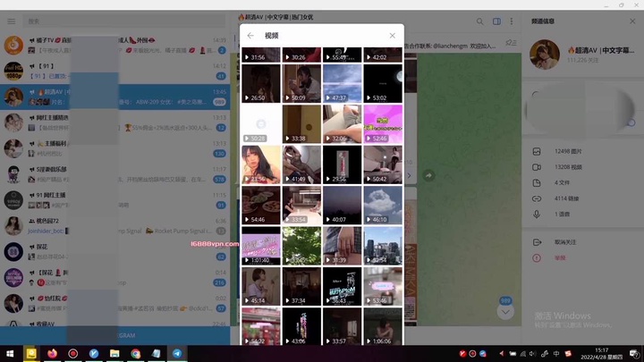
Task: Click the pinned message icon in chat header
Action: pyautogui.click(x=511, y=41)
